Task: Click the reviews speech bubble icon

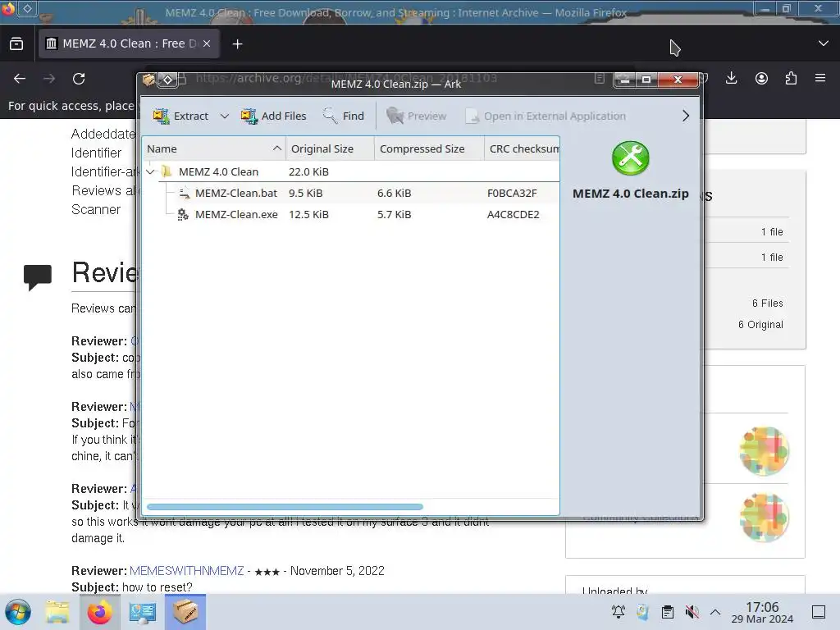Action: click(38, 277)
